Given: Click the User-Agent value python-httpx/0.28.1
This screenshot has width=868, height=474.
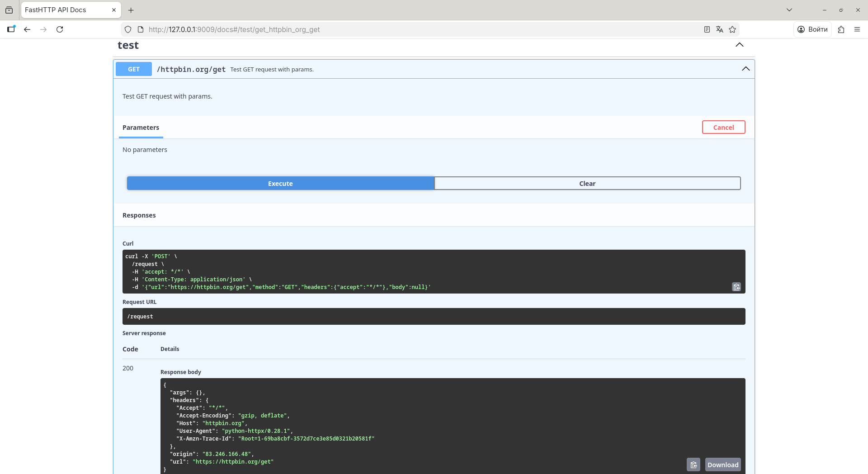Looking at the screenshot, I should point(255,431).
